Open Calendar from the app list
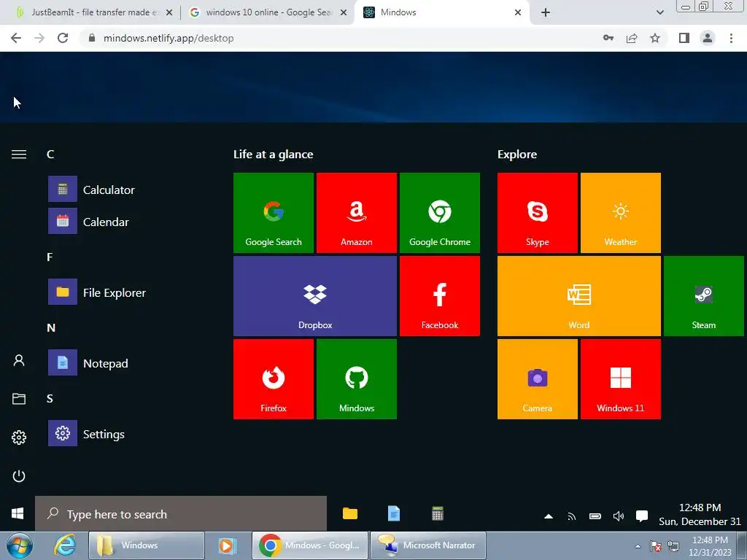The image size is (747, 560). pos(88,222)
